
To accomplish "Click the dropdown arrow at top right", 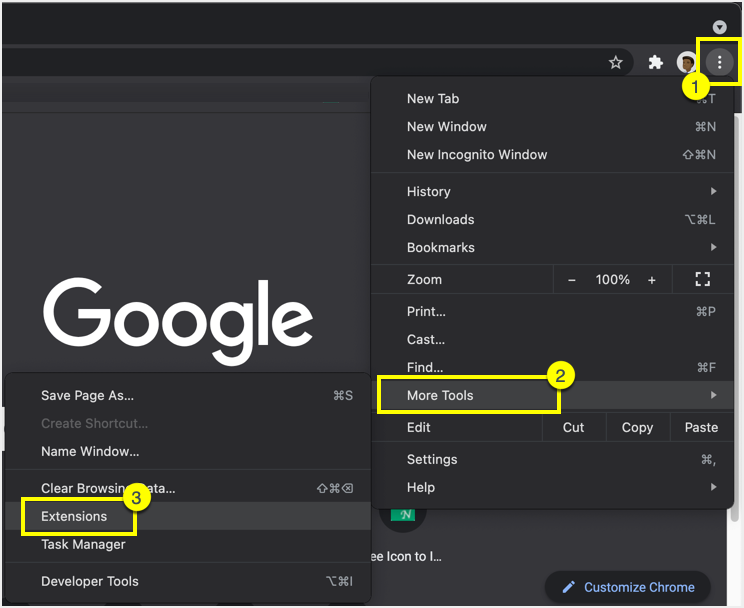I will (719, 27).
